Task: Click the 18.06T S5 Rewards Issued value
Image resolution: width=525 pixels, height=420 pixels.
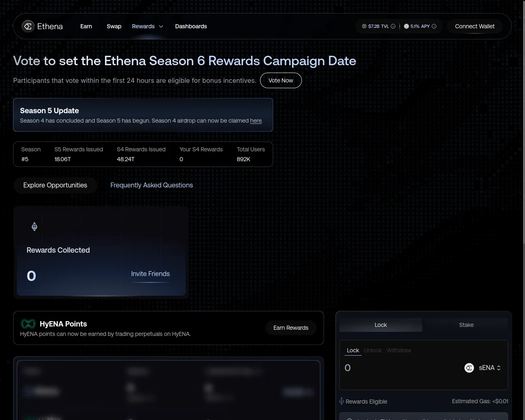Action: (63, 159)
